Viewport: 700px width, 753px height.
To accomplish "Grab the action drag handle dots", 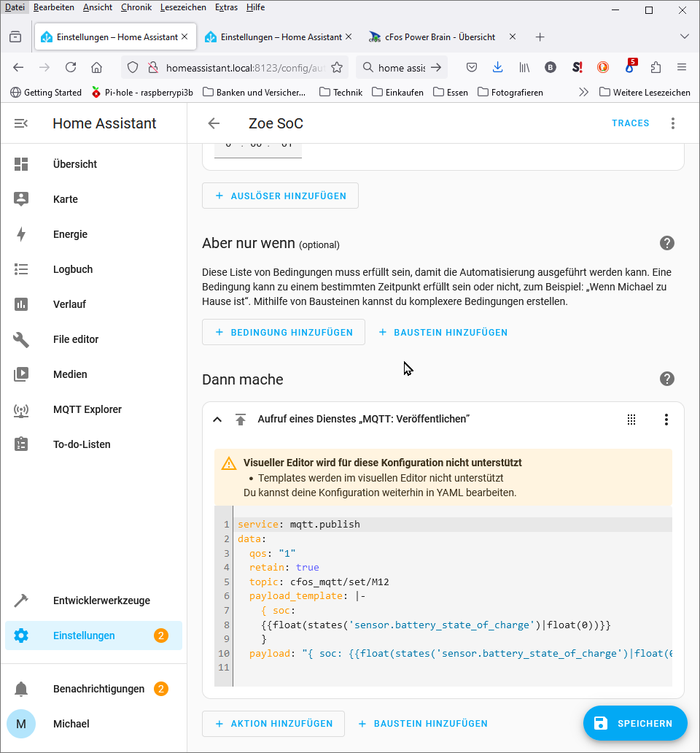I will click(x=631, y=420).
